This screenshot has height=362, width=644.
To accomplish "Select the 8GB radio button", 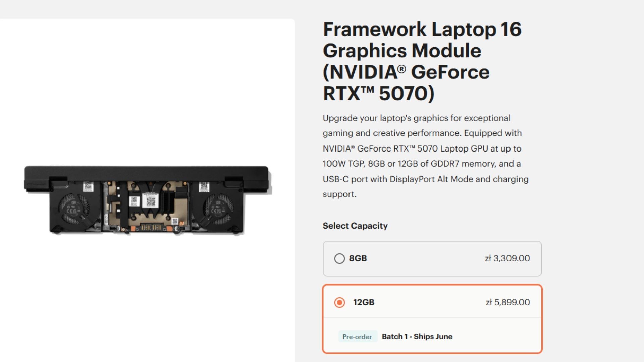I will click(339, 258).
